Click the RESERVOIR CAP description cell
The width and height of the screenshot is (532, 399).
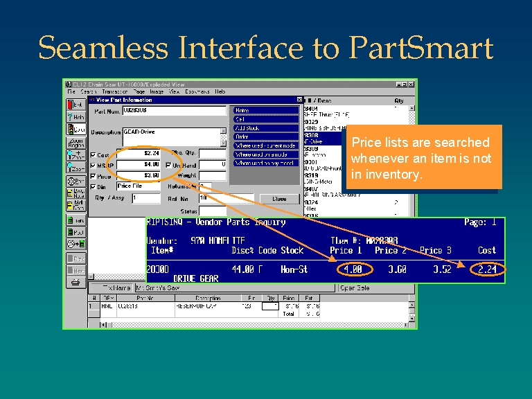(208, 306)
